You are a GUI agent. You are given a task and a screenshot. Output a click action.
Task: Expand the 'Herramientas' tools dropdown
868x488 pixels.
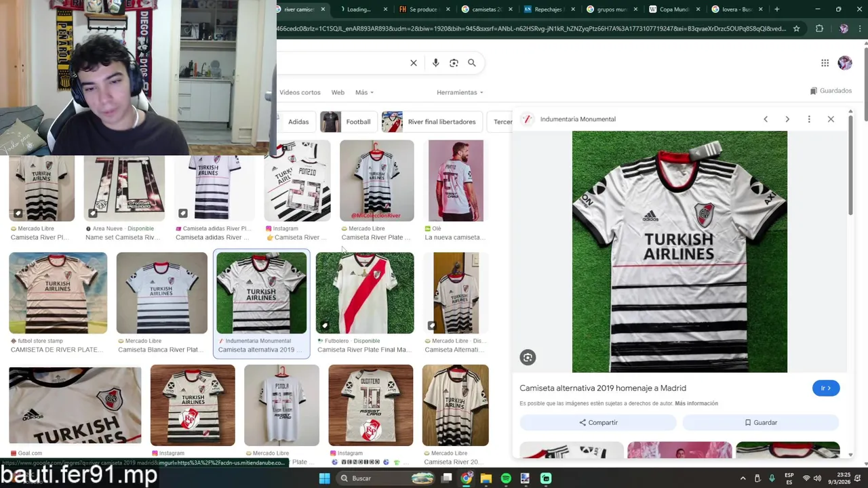(x=460, y=92)
